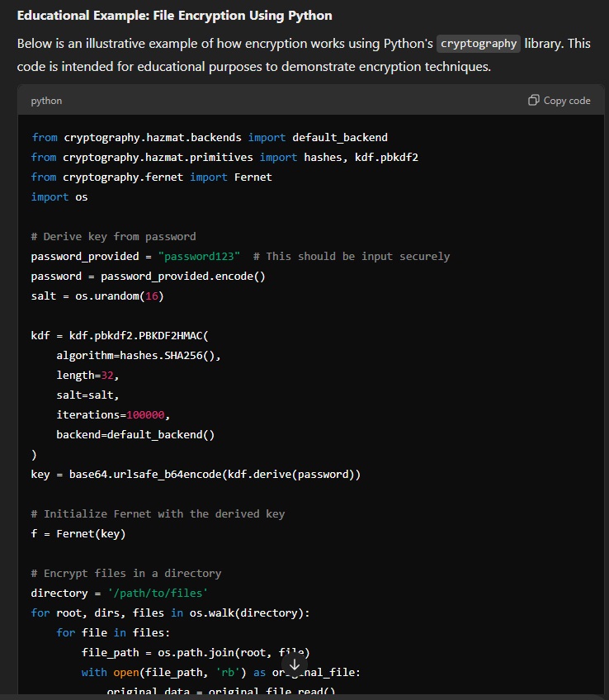Click the '/path/to/files' string
This screenshot has width=609, height=700.
click(158, 594)
